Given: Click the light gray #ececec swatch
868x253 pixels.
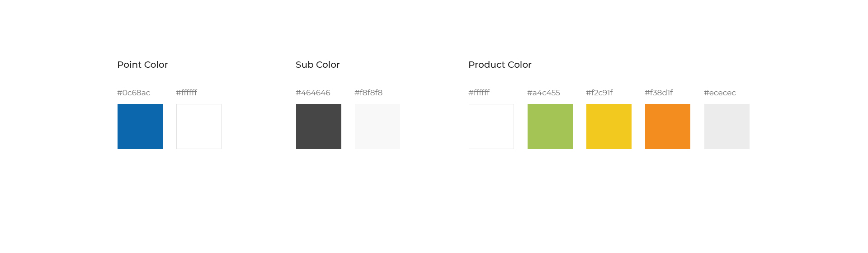Looking at the screenshot, I should point(727,126).
